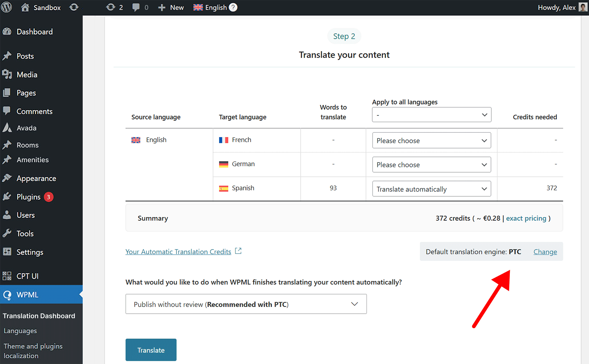Open the Appearance menu item
The width and height of the screenshot is (589, 364).
click(x=36, y=178)
